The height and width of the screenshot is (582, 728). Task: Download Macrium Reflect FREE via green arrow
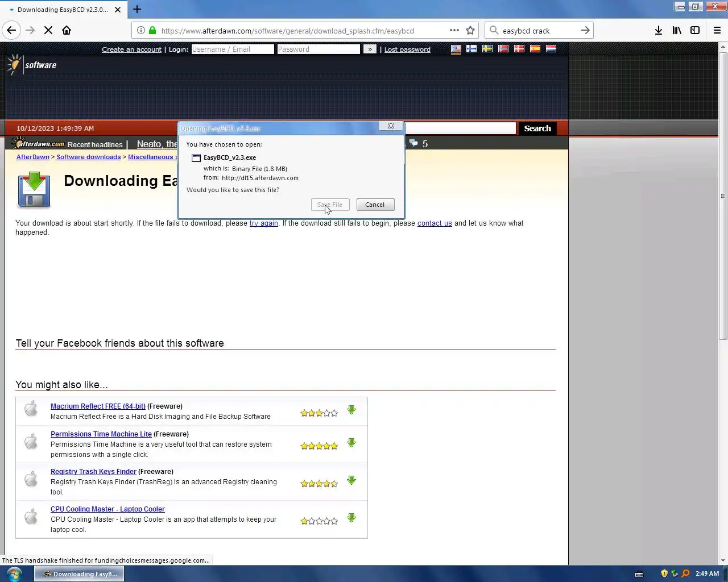point(351,410)
